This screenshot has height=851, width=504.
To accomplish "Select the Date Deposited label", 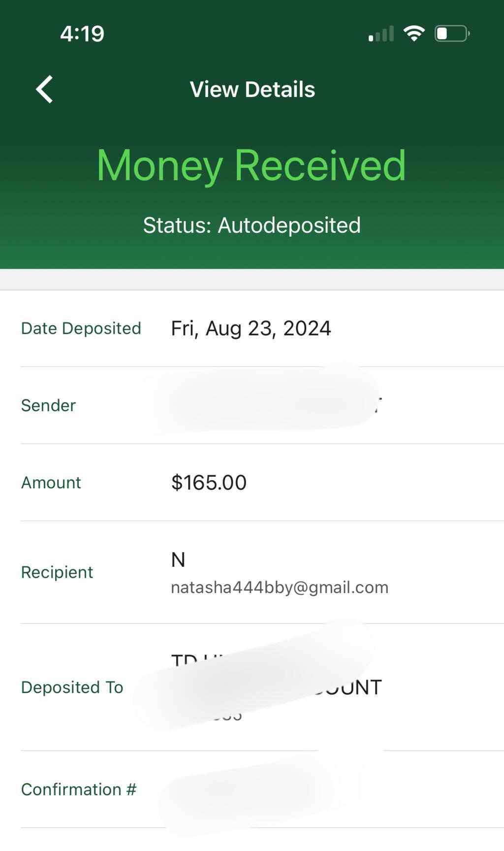I will 81,328.
